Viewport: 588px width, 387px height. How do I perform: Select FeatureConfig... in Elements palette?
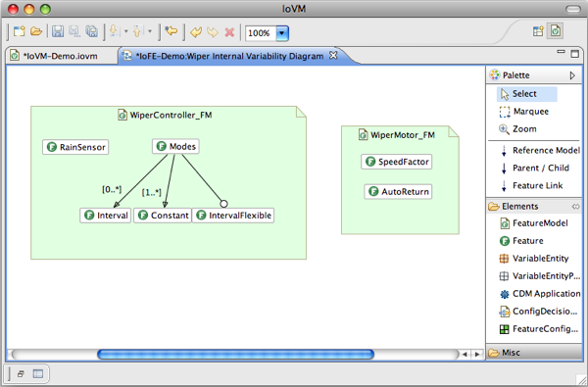pos(539,329)
